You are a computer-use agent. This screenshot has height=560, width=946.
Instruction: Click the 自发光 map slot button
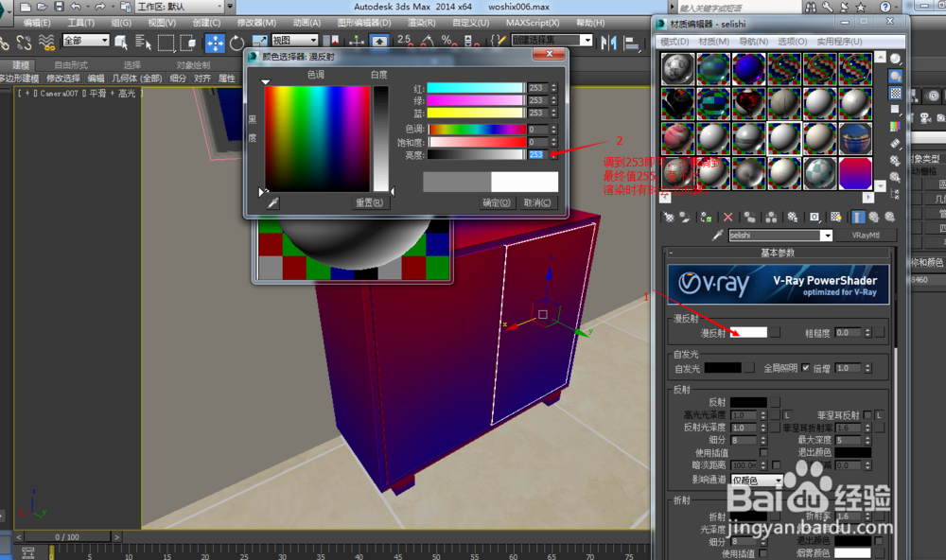749,368
